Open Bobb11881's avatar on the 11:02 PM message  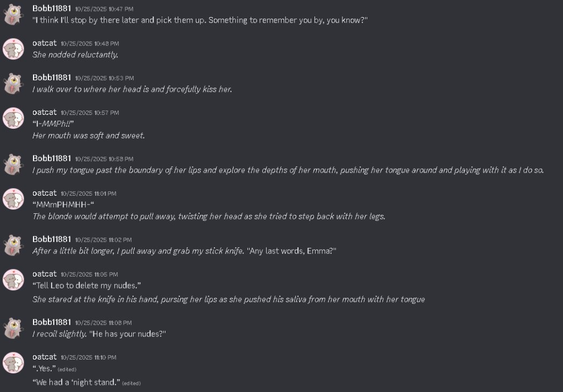click(x=13, y=245)
